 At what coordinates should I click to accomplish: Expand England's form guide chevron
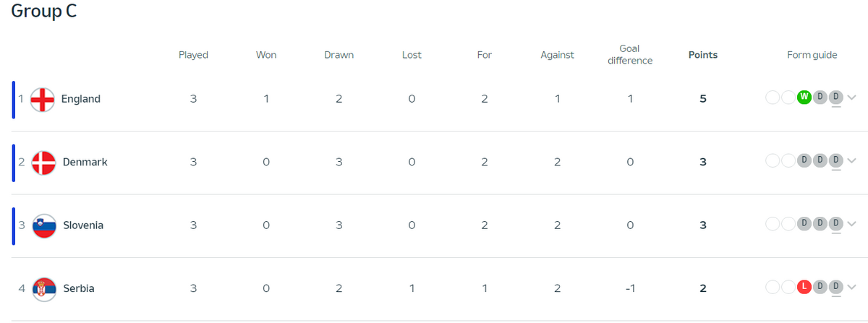[852, 98]
